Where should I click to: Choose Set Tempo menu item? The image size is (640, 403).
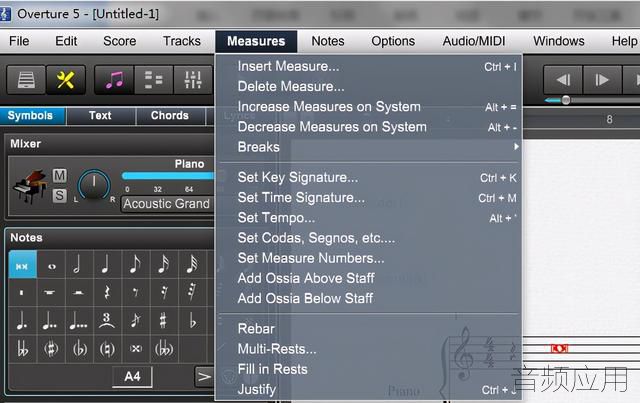click(x=369, y=218)
